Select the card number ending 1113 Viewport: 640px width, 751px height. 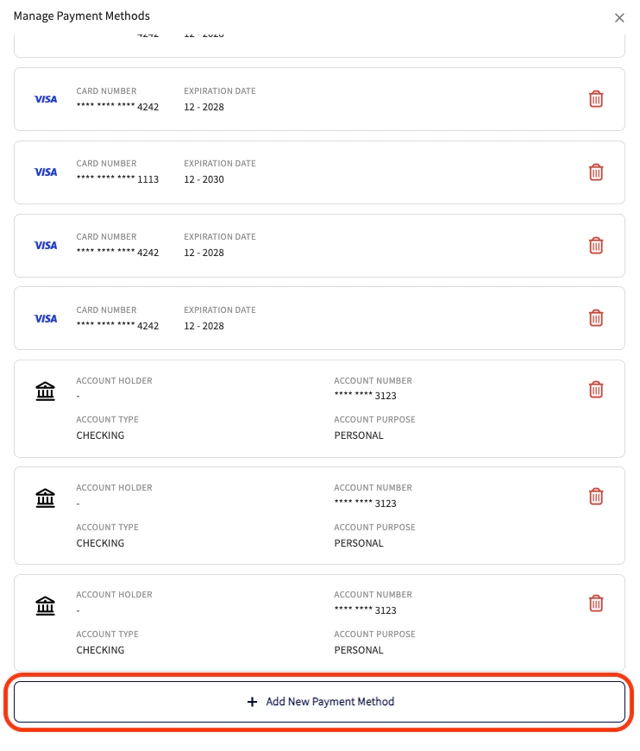point(117,179)
